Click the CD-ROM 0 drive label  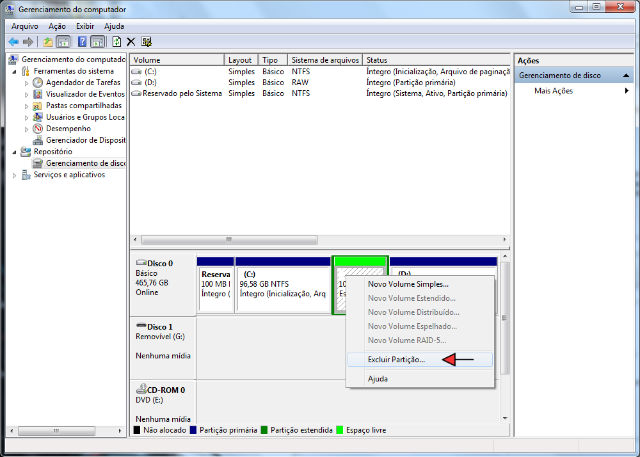coord(161,390)
